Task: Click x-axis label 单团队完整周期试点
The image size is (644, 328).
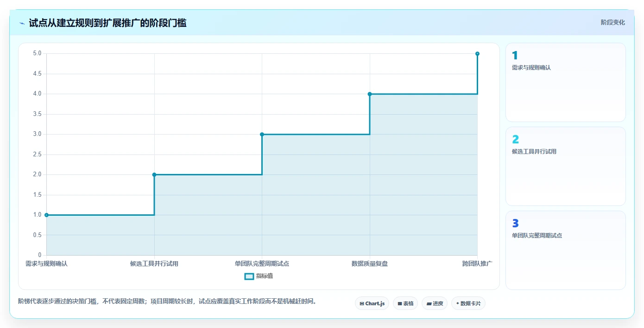Action: [x=262, y=264]
